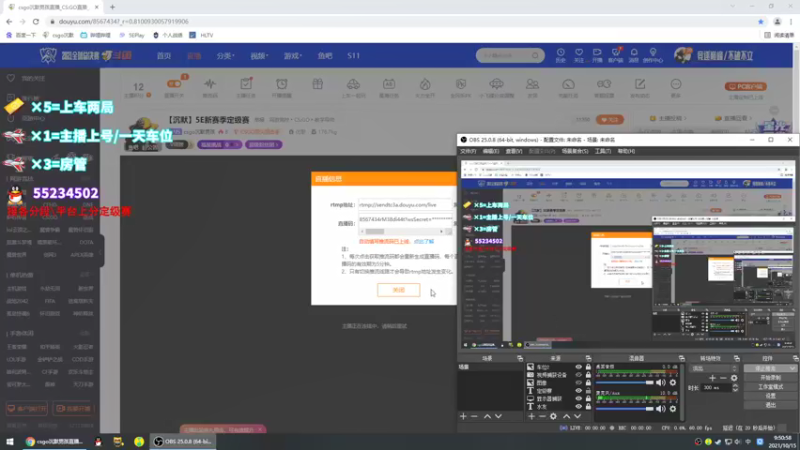Pop out the OBS mixer dock
The width and height of the screenshot is (800, 450).
[682, 358]
